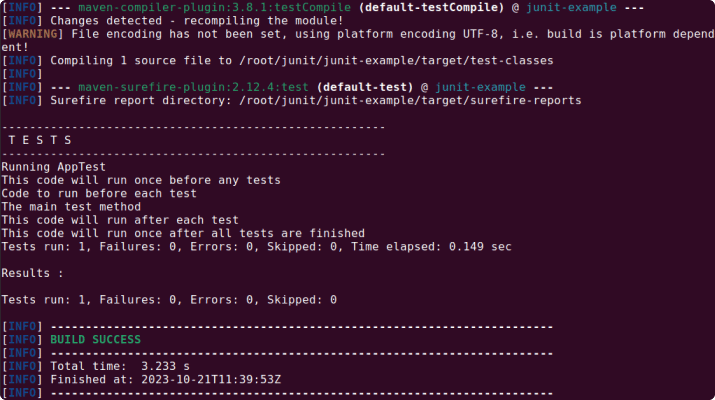Click "run once after all tests are finished" line

pyautogui.click(x=169, y=233)
